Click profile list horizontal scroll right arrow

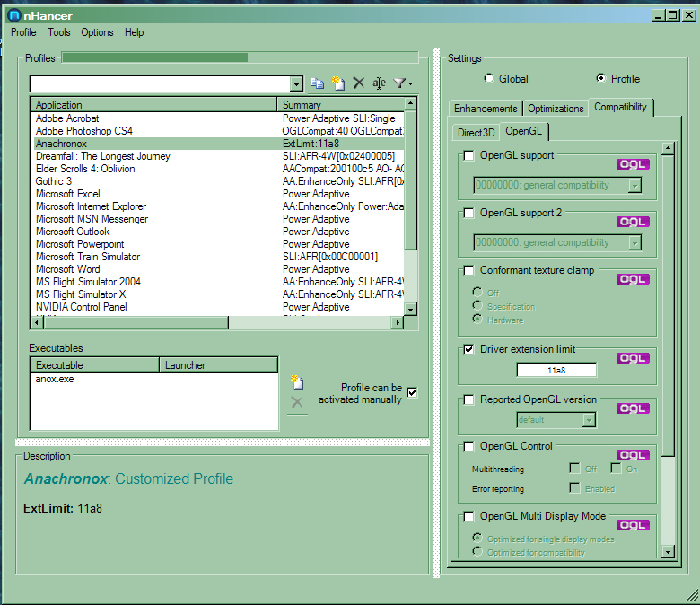397,322
